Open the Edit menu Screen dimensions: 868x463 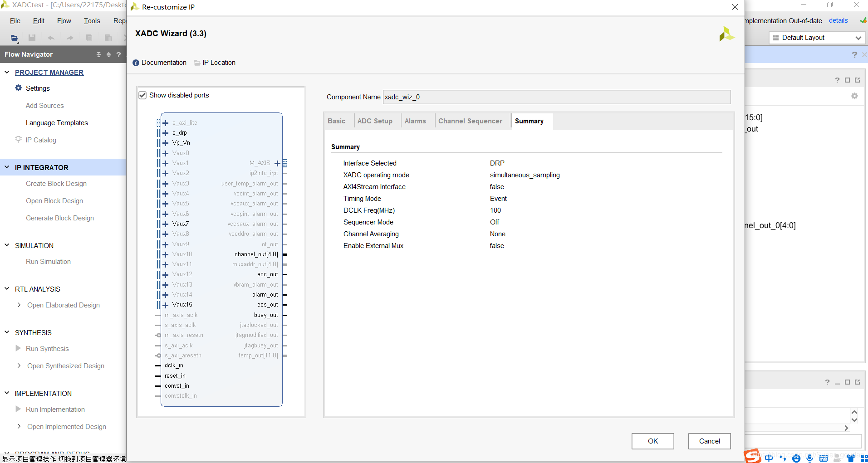tap(39, 21)
